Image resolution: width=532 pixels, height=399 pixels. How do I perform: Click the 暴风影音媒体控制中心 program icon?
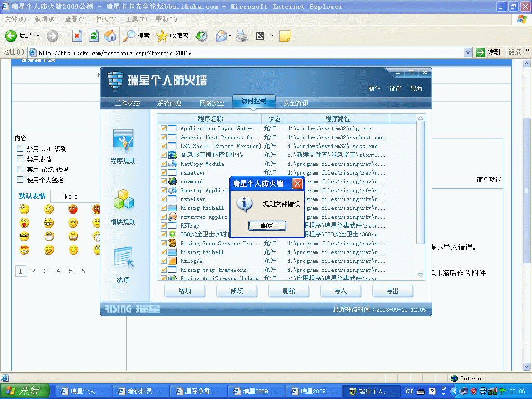172,155
